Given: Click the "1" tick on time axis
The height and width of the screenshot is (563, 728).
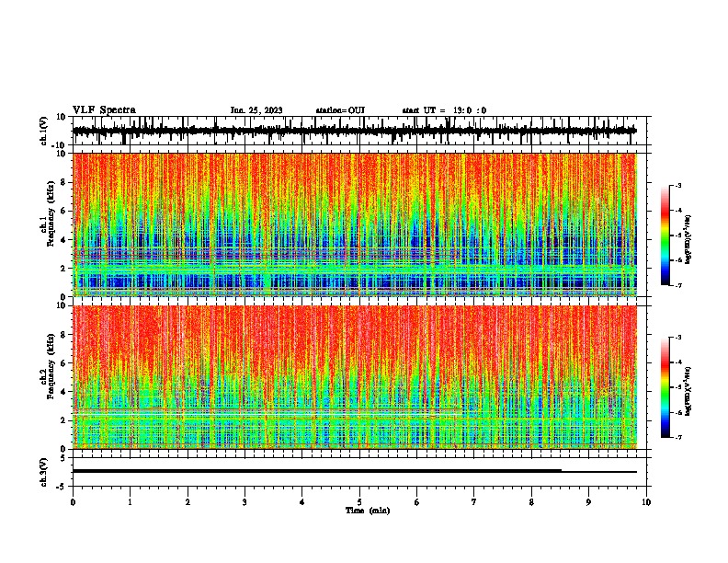Looking at the screenshot, I should coord(130,502).
